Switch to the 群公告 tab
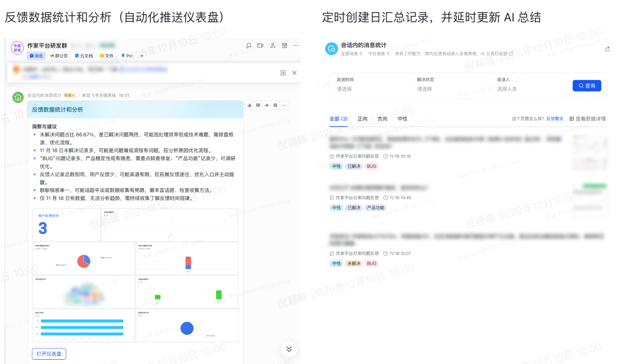This screenshot has height=364, width=624. 59,56
